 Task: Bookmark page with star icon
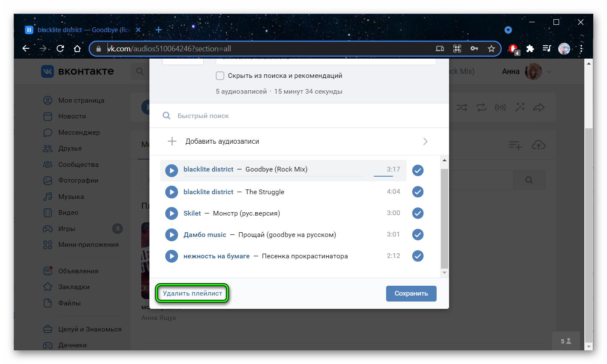click(491, 48)
